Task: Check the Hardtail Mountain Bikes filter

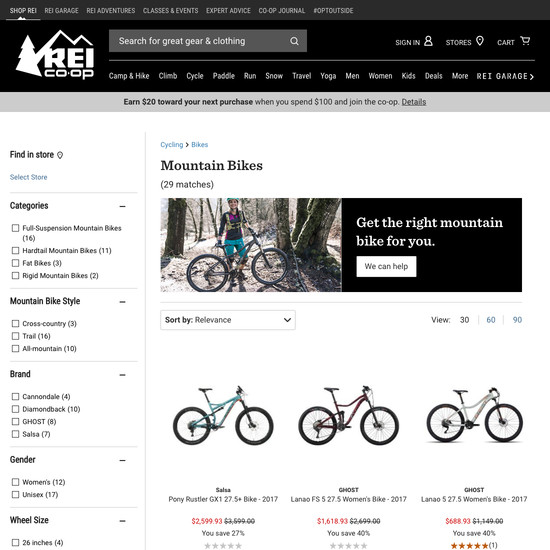Action: click(x=15, y=250)
